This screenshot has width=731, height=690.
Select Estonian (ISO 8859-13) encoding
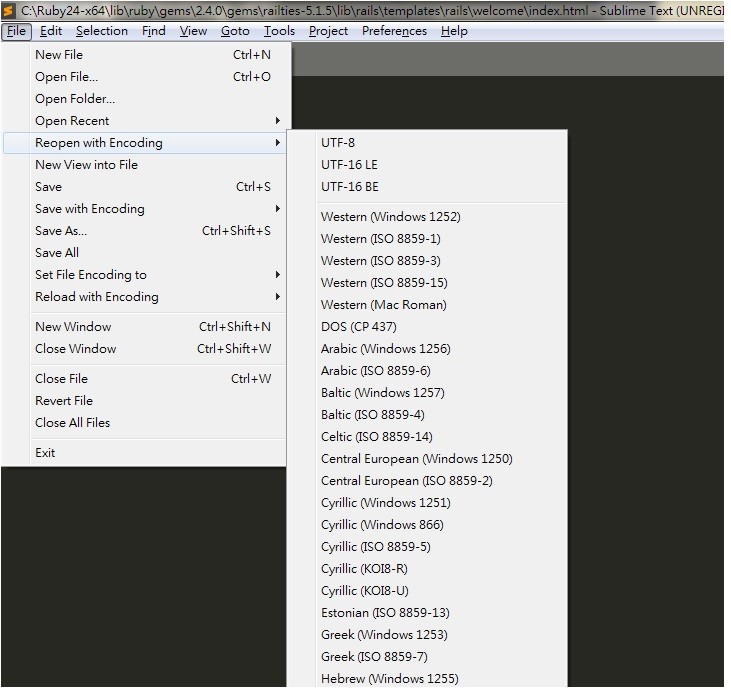point(428,613)
